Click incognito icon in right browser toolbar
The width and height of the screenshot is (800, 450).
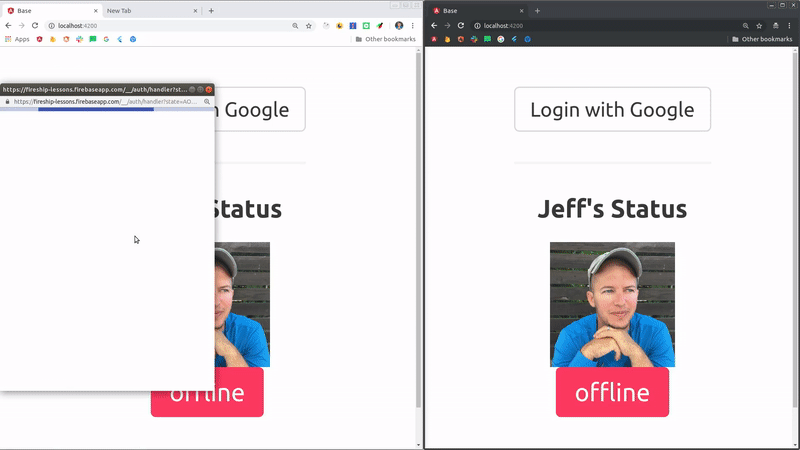click(x=775, y=25)
